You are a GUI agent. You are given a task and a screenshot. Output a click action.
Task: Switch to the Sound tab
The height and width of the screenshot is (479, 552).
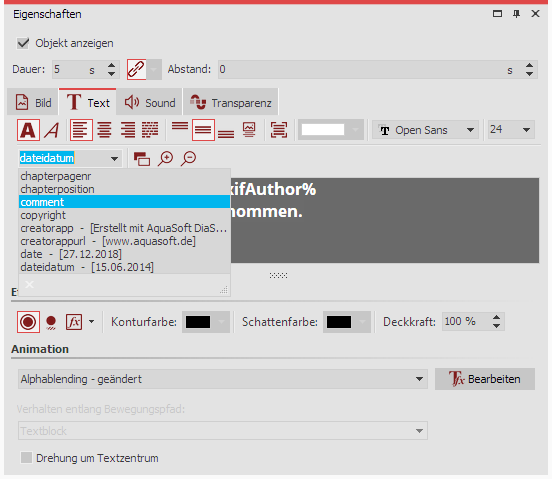click(150, 103)
